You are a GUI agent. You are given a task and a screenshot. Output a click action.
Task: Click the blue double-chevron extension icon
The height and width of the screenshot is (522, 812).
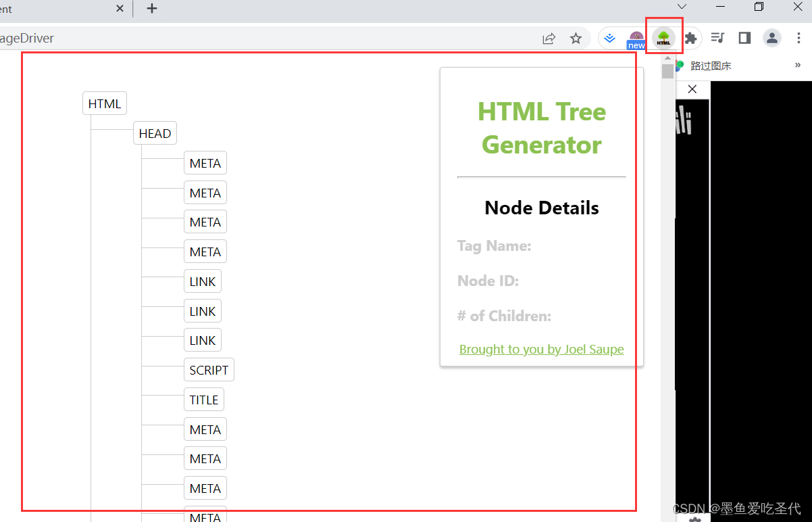point(610,38)
